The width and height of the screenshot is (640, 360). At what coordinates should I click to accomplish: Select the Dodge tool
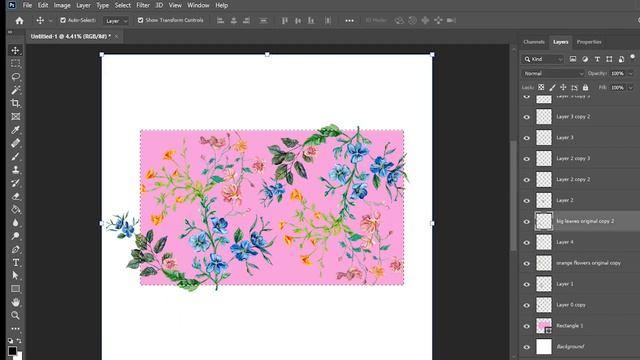click(16, 236)
